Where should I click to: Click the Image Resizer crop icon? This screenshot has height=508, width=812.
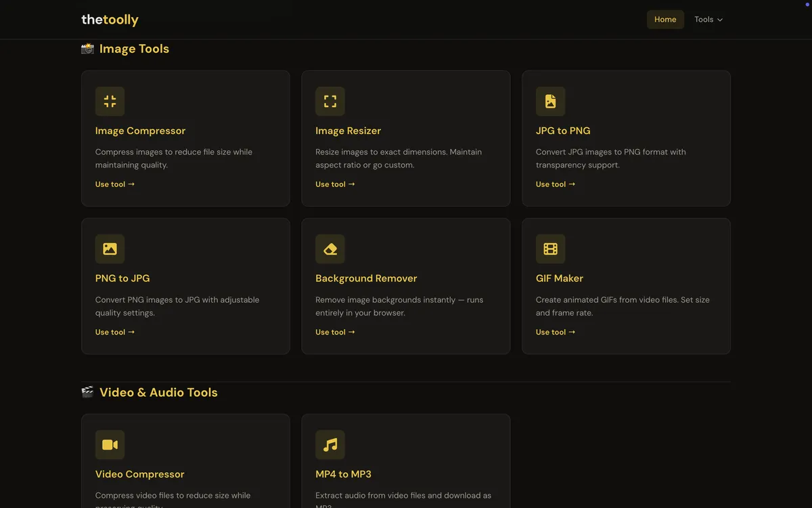click(330, 100)
